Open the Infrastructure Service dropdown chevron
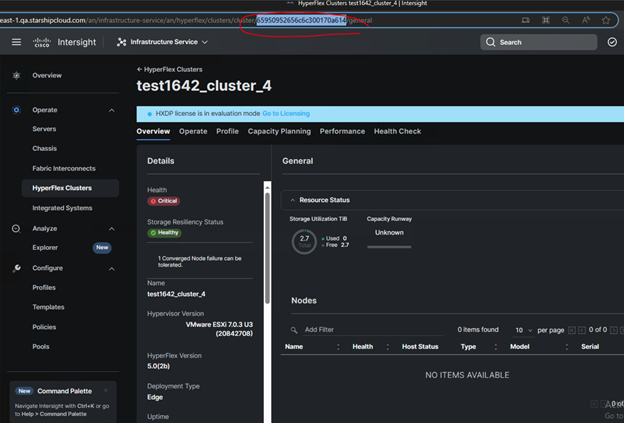 point(205,42)
